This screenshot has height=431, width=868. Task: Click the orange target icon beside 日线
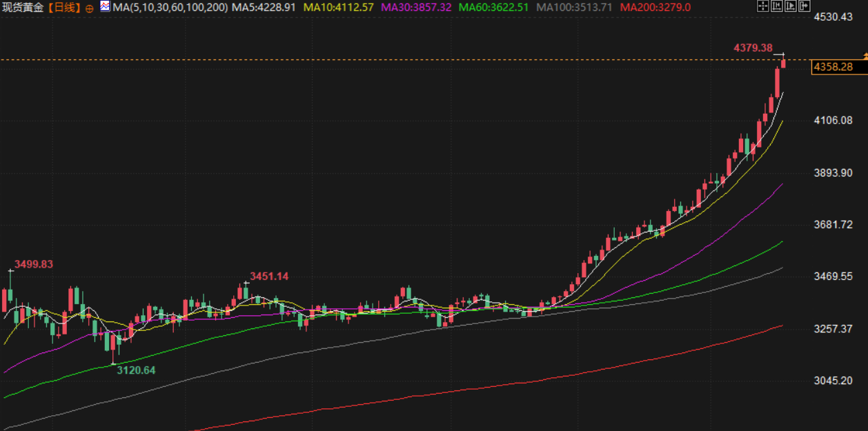[89, 8]
